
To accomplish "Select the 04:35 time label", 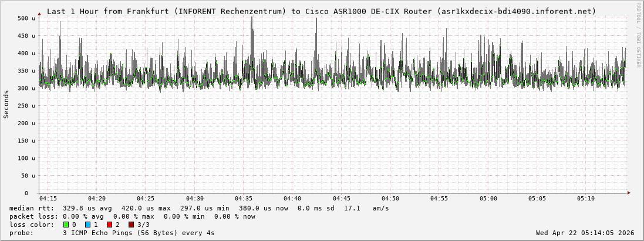I will (x=244, y=199).
